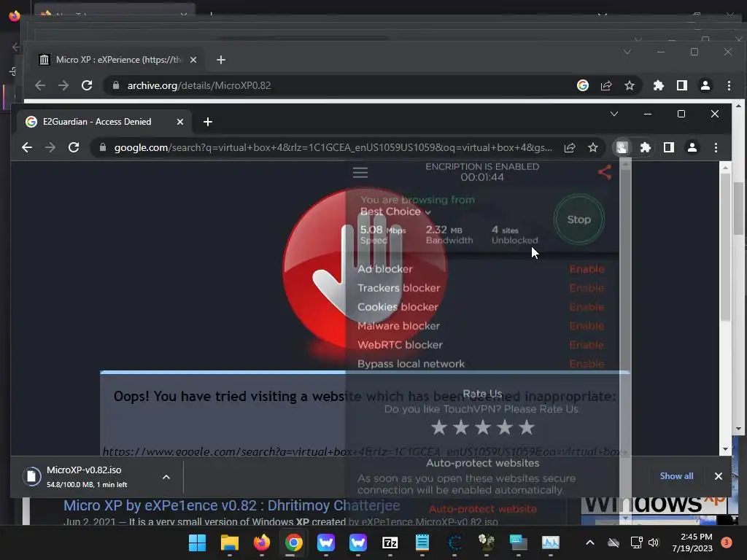Open three-dot Chrome menu in front window
747x560 pixels.
coord(716,147)
